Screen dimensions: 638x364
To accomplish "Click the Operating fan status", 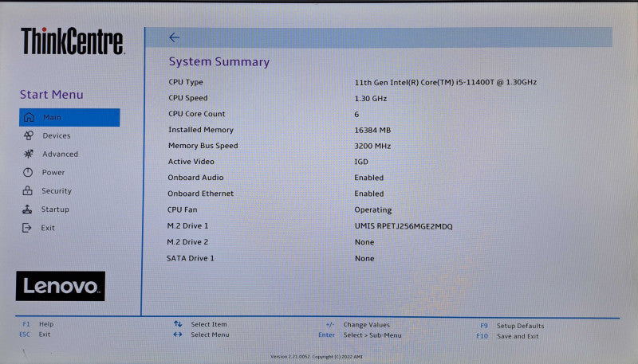I will [x=373, y=210].
